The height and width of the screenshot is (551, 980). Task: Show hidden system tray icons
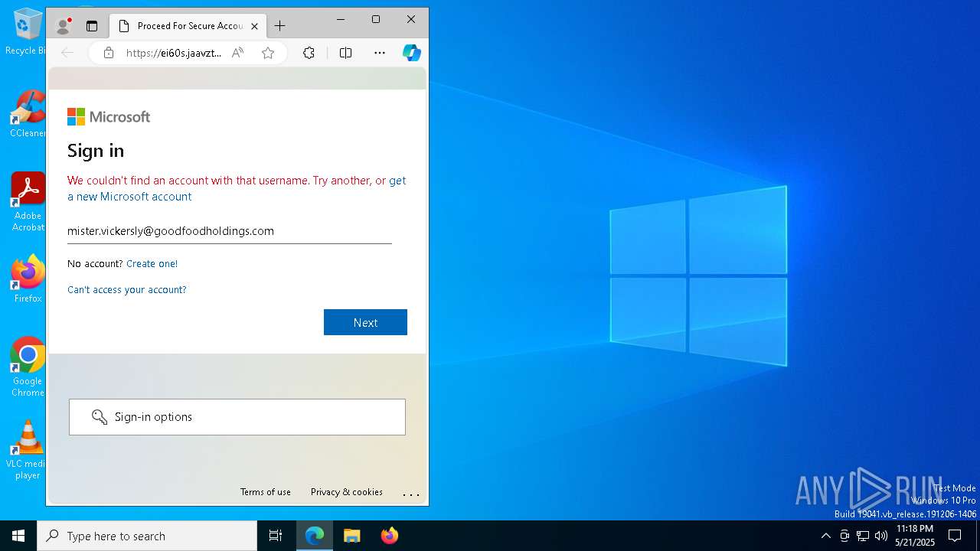pos(825,536)
